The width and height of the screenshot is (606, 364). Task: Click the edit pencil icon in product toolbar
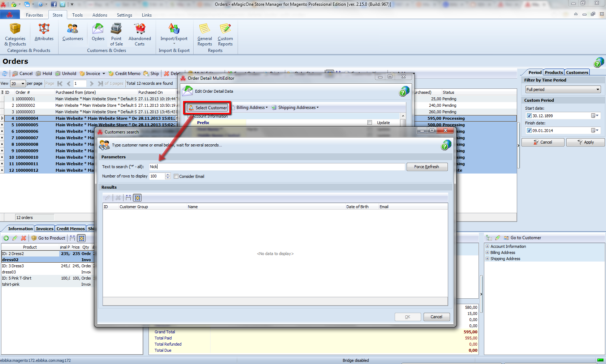[15, 238]
